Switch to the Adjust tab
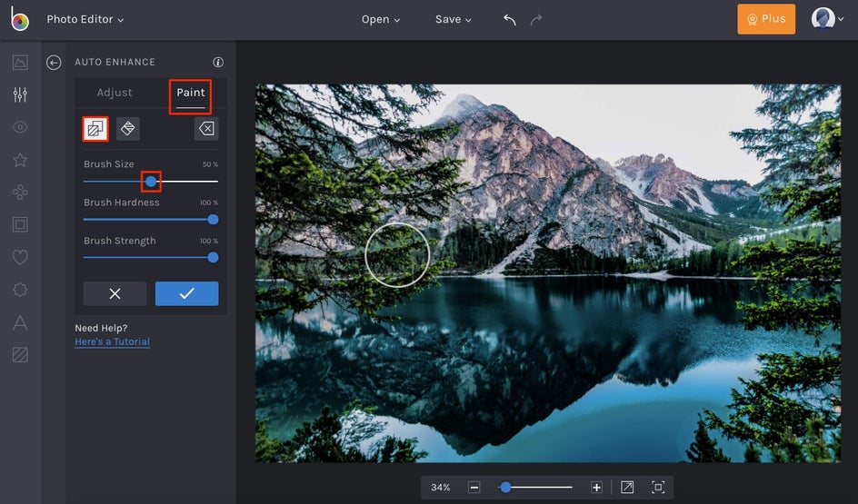This screenshot has height=504, width=858. [x=115, y=93]
